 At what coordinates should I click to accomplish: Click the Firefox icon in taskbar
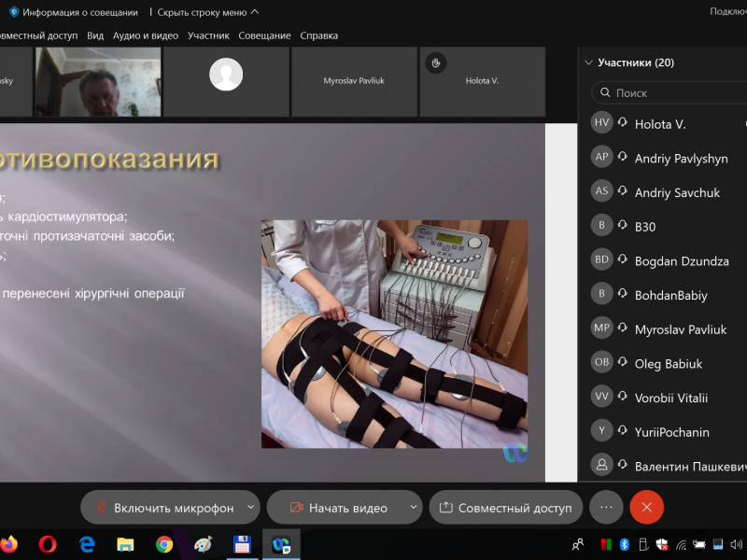coord(9,543)
